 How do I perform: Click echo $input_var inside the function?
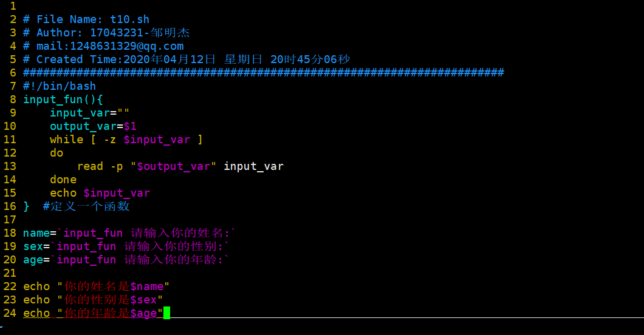click(100, 193)
